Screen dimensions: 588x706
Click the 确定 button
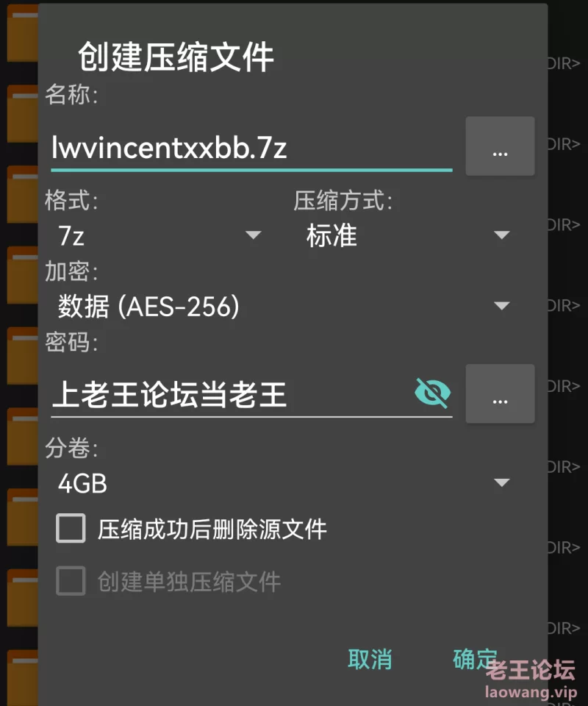point(475,659)
